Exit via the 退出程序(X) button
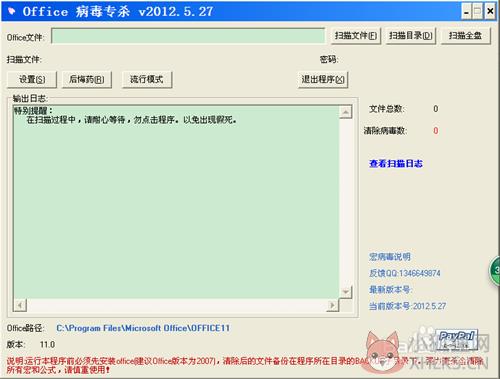The image size is (500, 379). tap(323, 79)
